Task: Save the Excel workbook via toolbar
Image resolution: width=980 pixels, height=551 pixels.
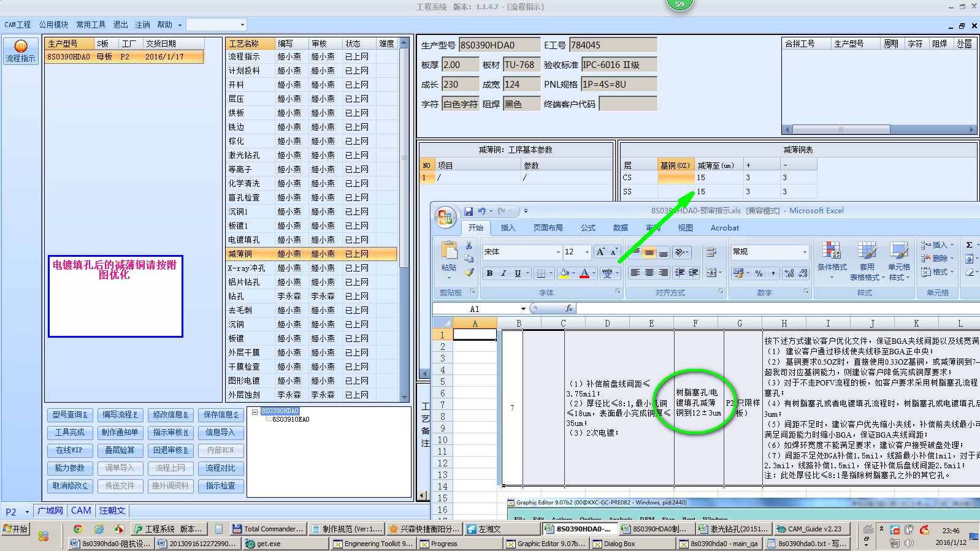Action: [469, 211]
